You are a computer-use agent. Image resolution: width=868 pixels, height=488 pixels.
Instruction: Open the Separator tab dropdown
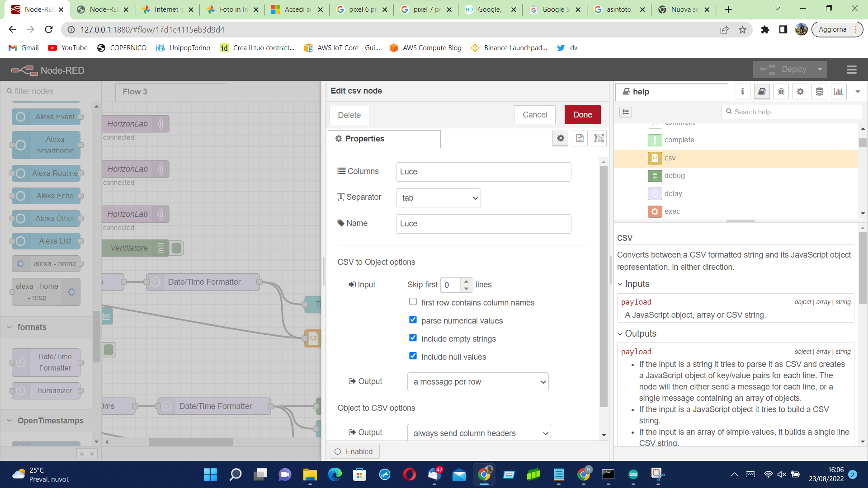tap(438, 198)
